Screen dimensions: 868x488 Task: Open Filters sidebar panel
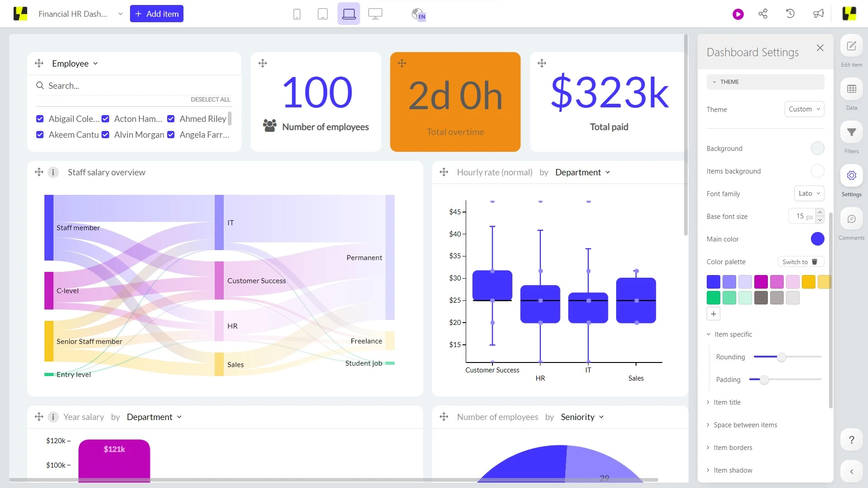pyautogui.click(x=851, y=132)
